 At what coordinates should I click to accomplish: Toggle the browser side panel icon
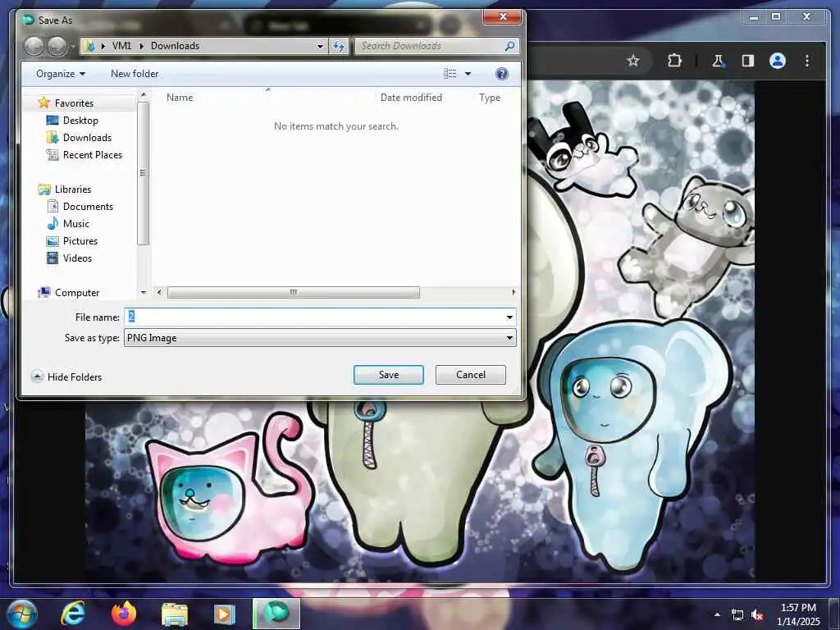[748, 61]
